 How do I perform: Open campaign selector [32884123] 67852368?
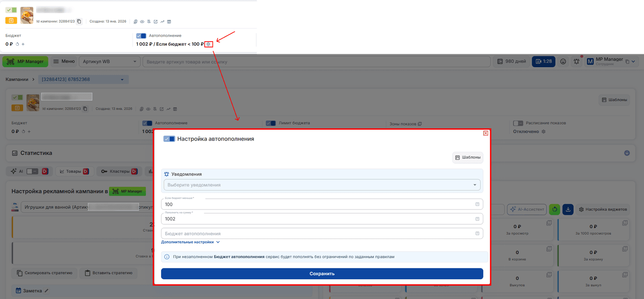pos(83,79)
